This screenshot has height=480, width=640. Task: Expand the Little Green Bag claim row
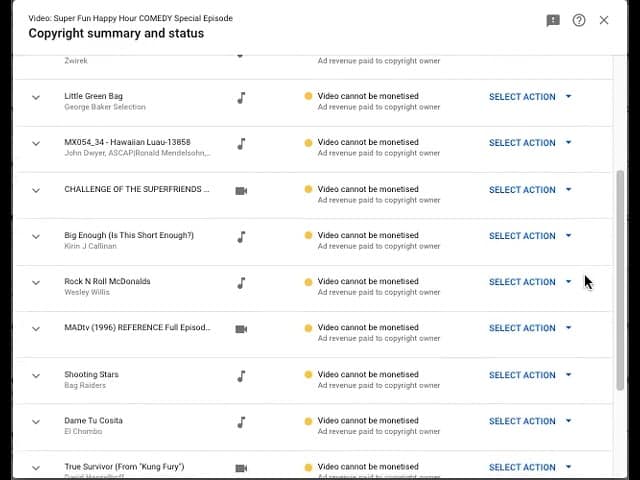click(36, 98)
